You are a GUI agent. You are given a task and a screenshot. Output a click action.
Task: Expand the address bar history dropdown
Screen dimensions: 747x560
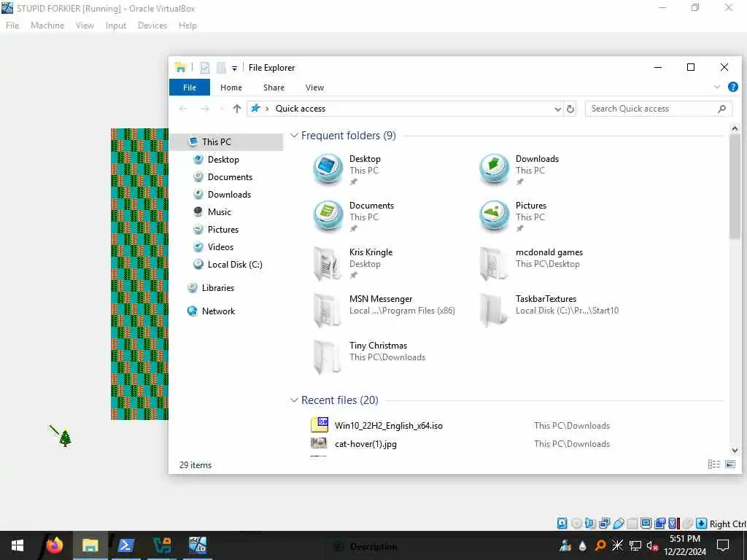[557, 109]
